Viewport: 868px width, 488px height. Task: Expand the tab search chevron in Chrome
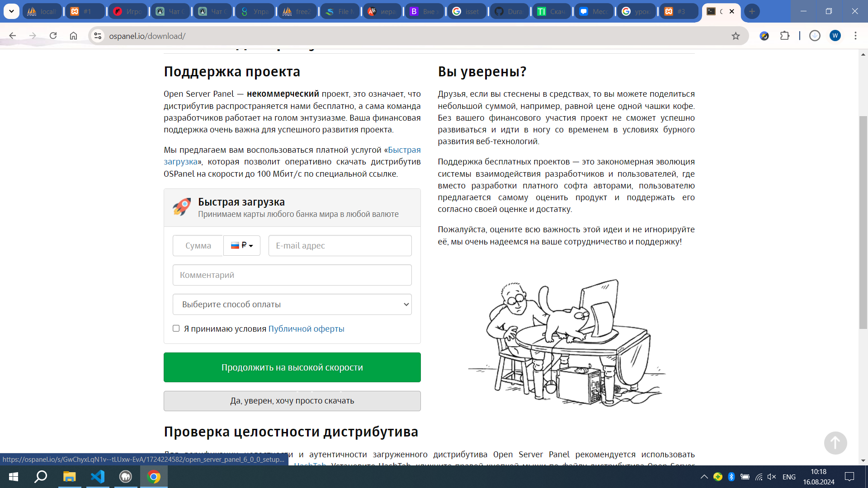click(x=11, y=11)
